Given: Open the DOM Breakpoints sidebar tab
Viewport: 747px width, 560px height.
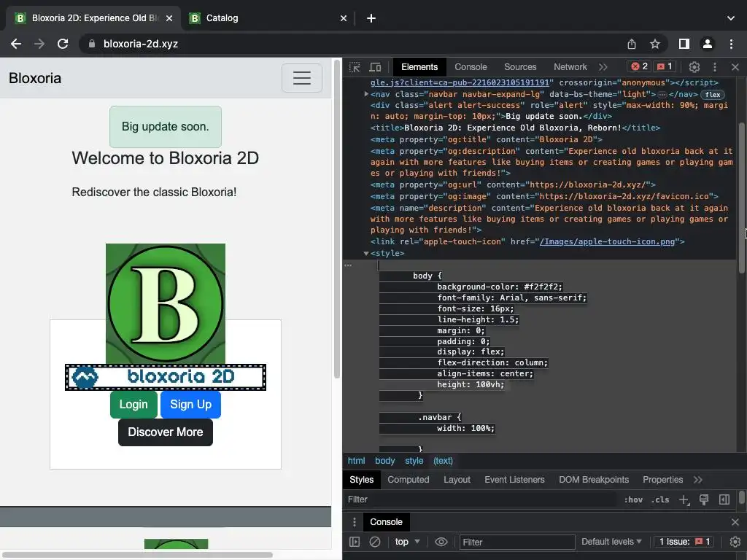Looking at the screenshot, I should 594,480.
